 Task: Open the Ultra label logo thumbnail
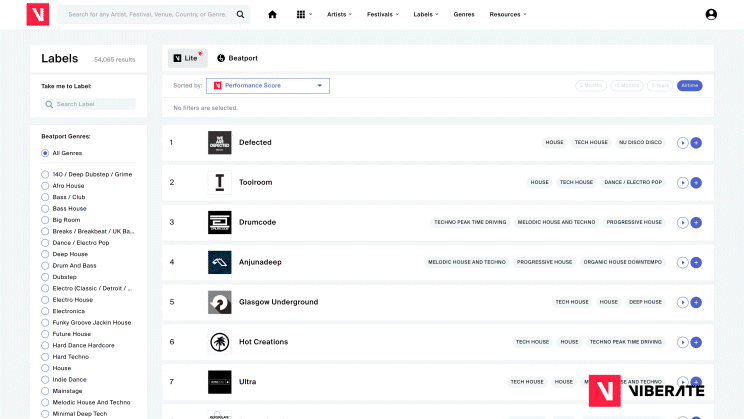(220, 382)
